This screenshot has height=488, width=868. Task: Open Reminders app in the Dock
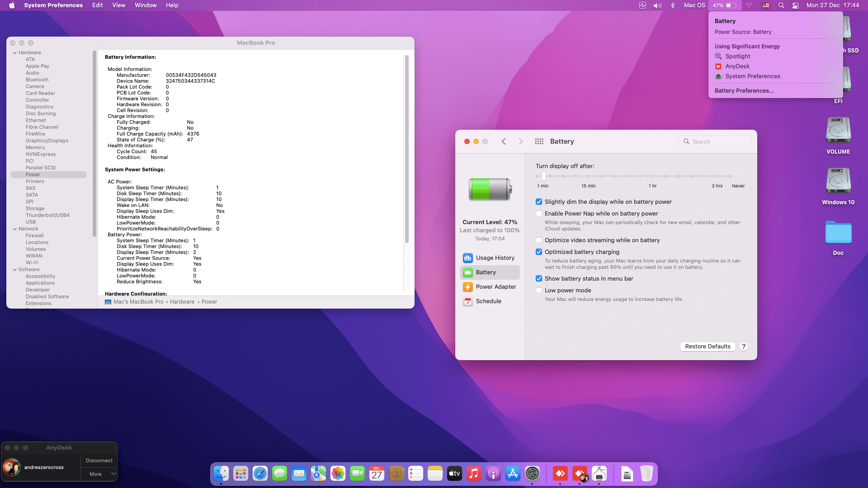click(415, 474)
